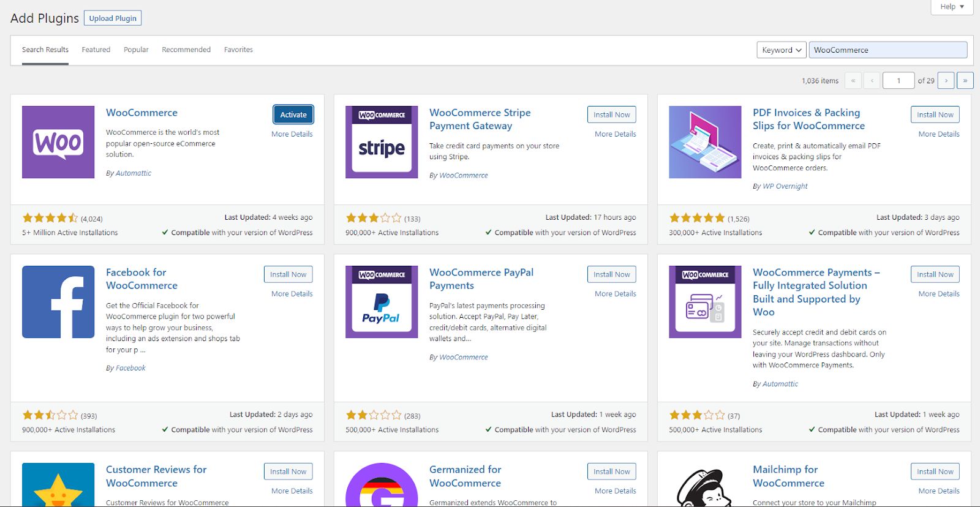Open WooCommerce Payments Fully Integrated title link
This screenshot has height=507, width=980.
[x=816, y=292]
